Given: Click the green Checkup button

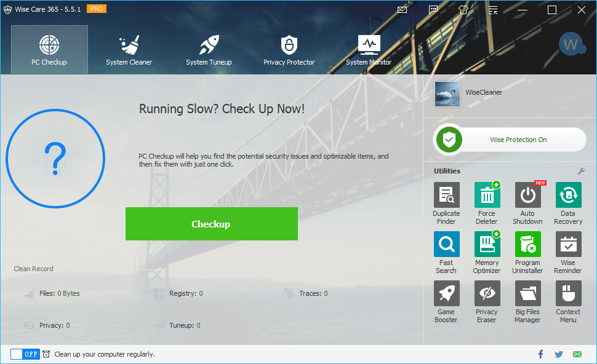Looking at the screenshot, I should click(x=212, y=224).
